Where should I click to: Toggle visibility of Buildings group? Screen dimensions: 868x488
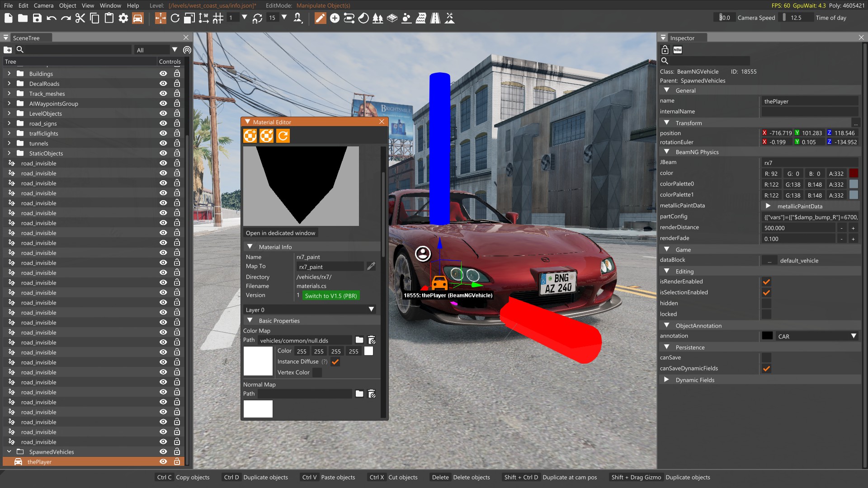(163, 74)
